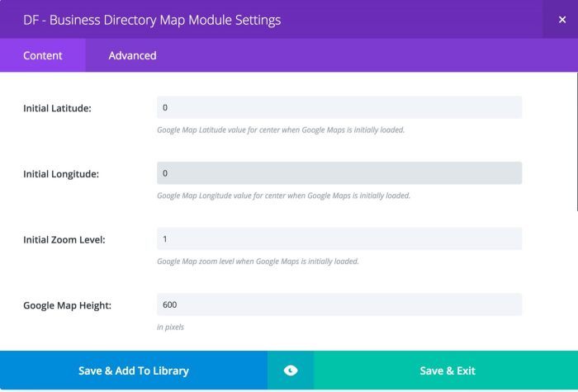Click the dialog title text

152,20
